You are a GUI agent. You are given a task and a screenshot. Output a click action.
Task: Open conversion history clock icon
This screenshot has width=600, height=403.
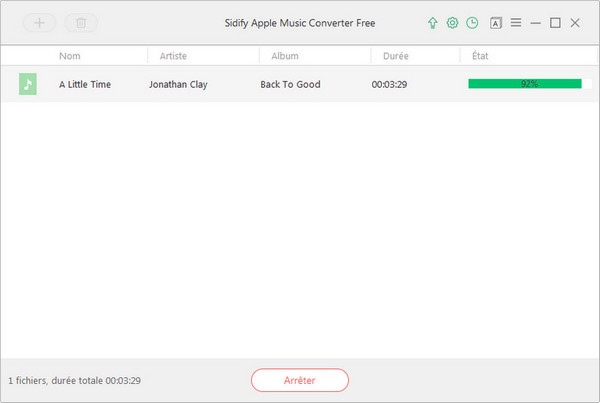(x=472, y=22)
